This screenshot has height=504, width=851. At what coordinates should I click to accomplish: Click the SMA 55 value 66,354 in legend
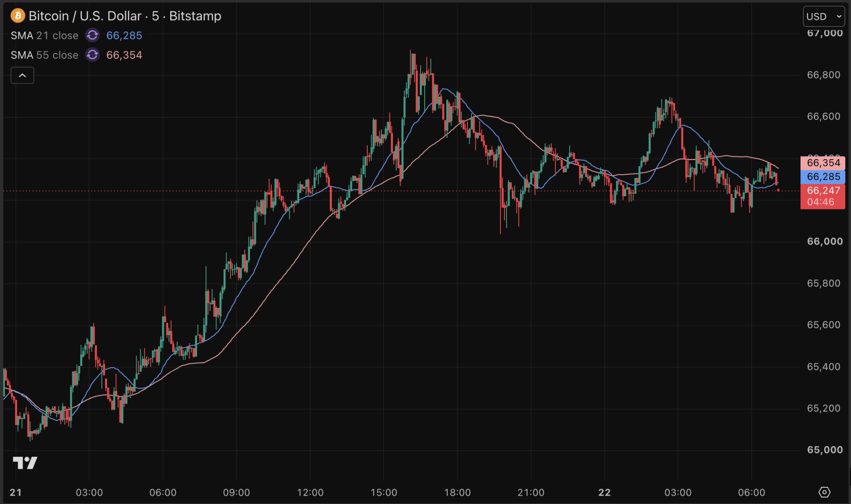(124, 55)
